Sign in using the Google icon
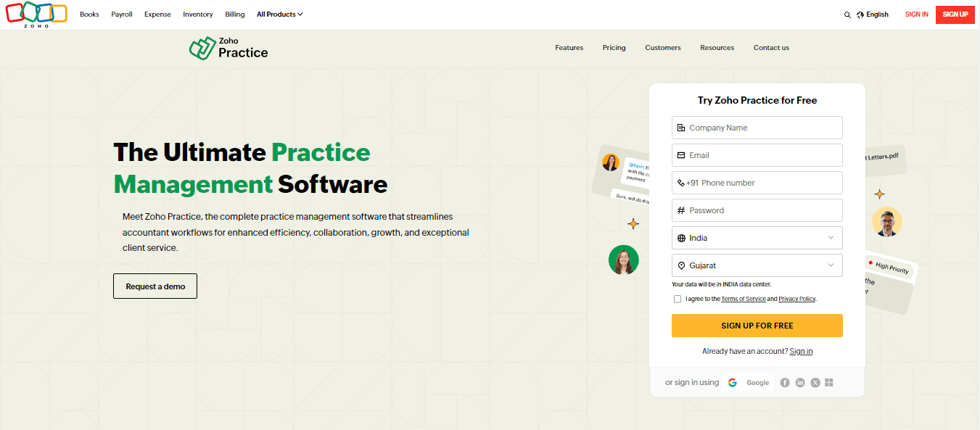The height and width of the screenshot is (430, 980). pos(732,382)
